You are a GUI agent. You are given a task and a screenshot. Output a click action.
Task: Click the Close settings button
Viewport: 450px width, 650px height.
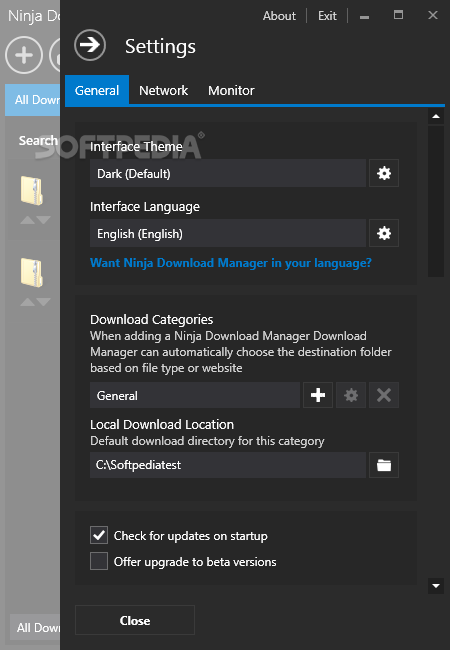tap(135, 620)
